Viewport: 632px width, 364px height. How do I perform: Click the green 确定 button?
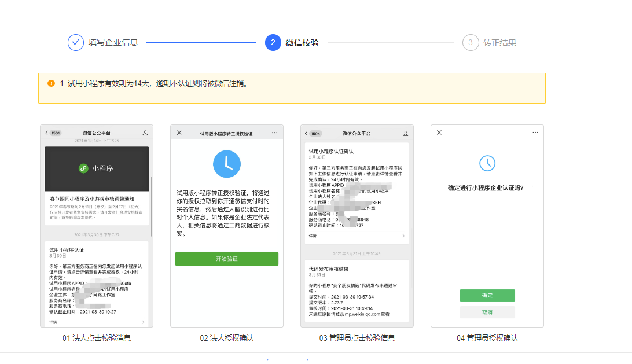click(487, 296)
